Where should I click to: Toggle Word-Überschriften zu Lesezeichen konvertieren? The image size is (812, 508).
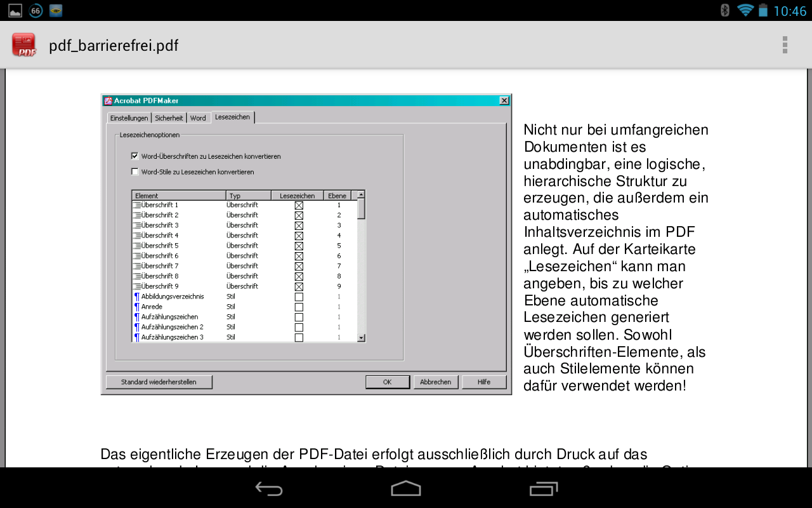click(134, 156)
